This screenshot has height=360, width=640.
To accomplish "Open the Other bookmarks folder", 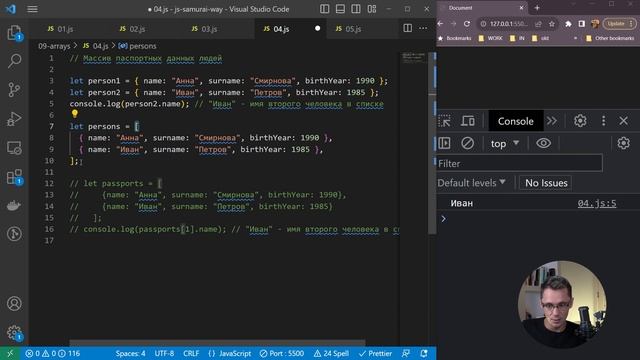I will point(610,38).
